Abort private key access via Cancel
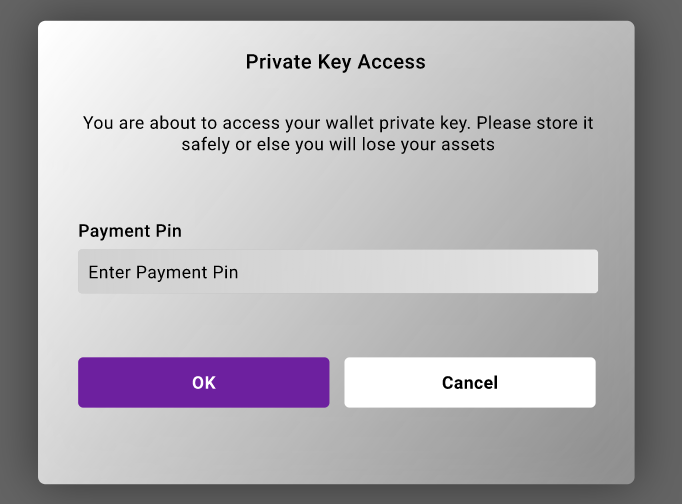The image size is (682, 504). (x=469, y=382)
